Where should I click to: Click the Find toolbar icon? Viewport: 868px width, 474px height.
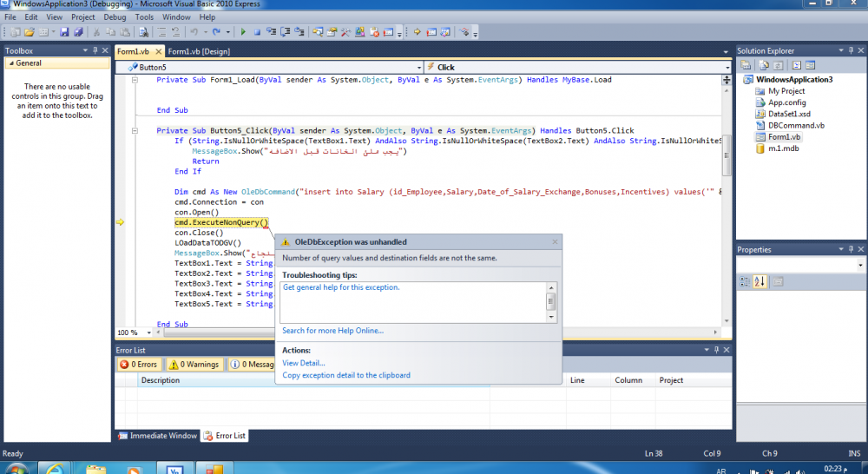[x=143, y=33]
